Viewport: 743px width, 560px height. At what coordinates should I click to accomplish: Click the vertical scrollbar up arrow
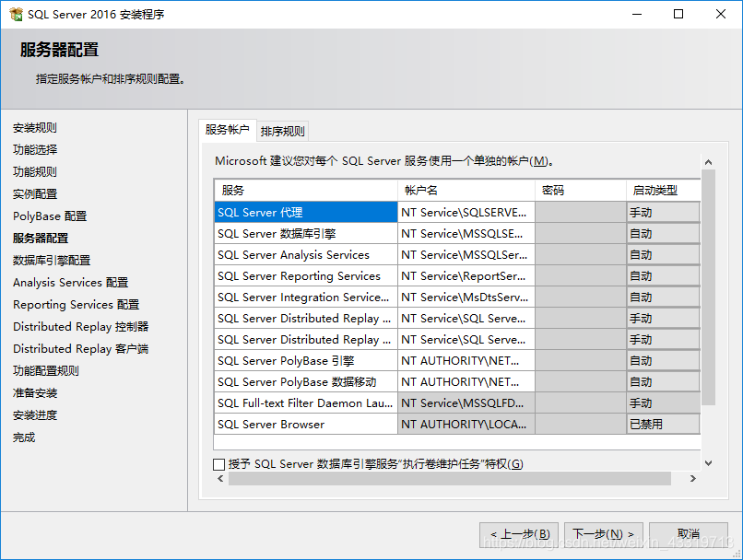[708, 162]
